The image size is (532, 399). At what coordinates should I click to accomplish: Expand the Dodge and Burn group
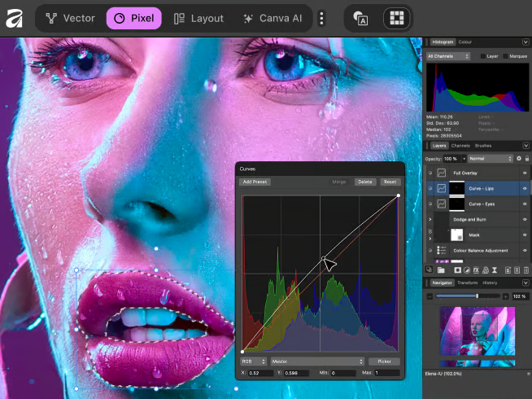point(430,219)
